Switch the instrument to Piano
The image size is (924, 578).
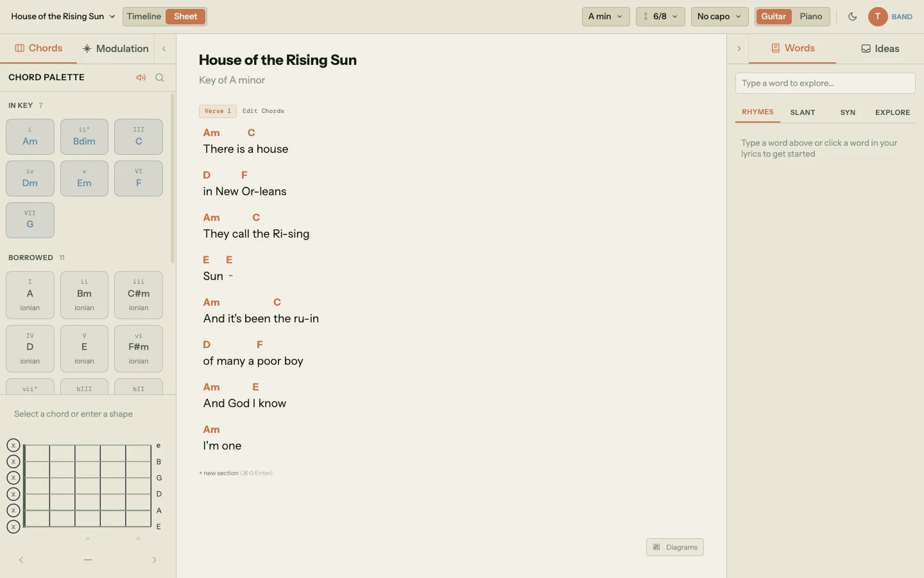coord(810,17)
